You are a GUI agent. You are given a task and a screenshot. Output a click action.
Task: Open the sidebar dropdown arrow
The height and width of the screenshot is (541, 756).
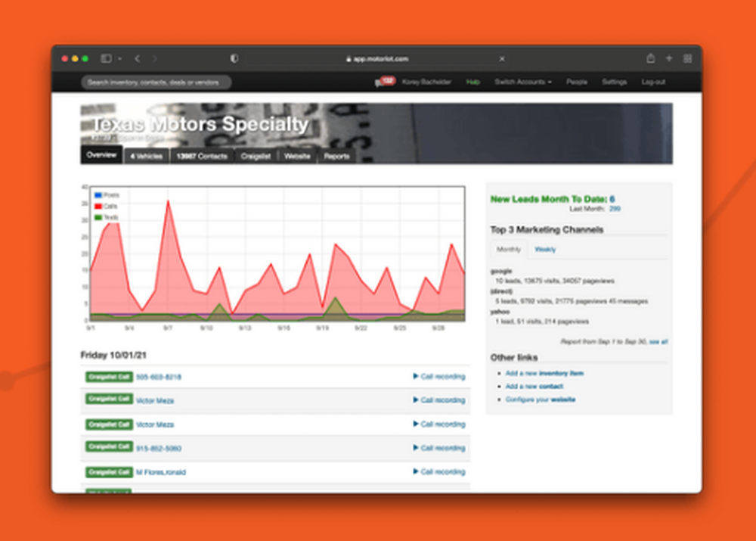coord(119,59)
